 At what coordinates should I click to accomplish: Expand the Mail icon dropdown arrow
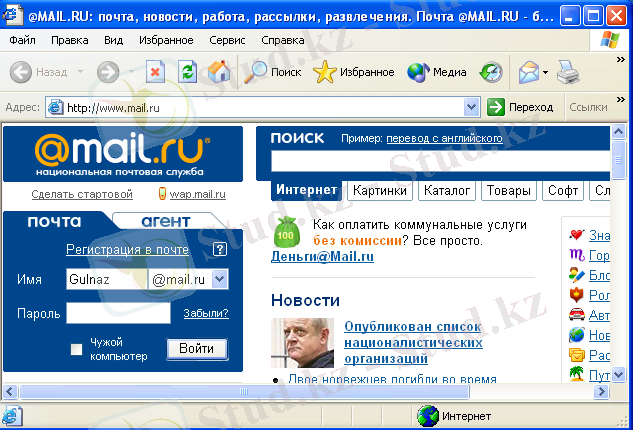coord(545,72)
